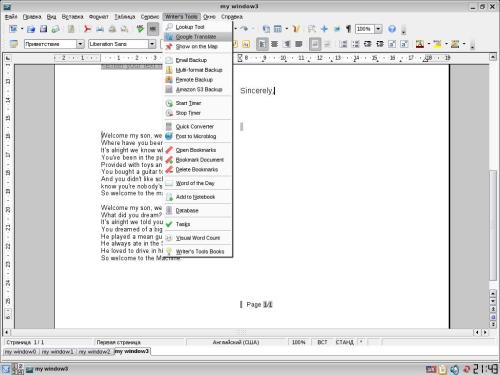This screenshot has width=500, height=375.
Task: Click the vertical scrollbar thumb
Action: point(493,225)
